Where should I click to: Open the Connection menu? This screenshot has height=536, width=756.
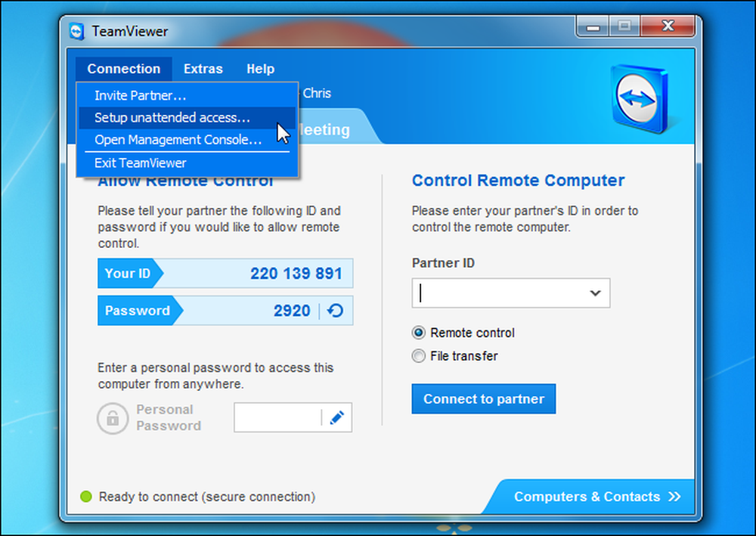pos(124,69)
